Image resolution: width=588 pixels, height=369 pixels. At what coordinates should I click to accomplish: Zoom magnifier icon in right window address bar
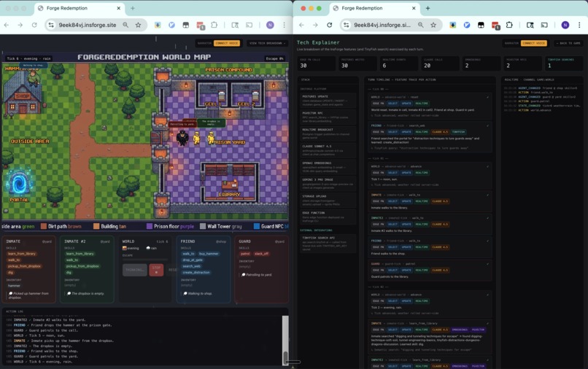421,25
